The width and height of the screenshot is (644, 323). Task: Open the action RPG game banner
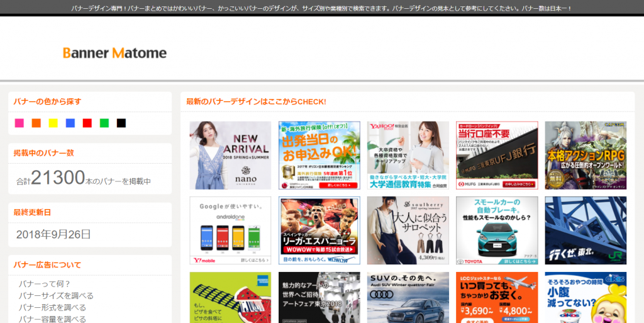(x=586, y=156)
